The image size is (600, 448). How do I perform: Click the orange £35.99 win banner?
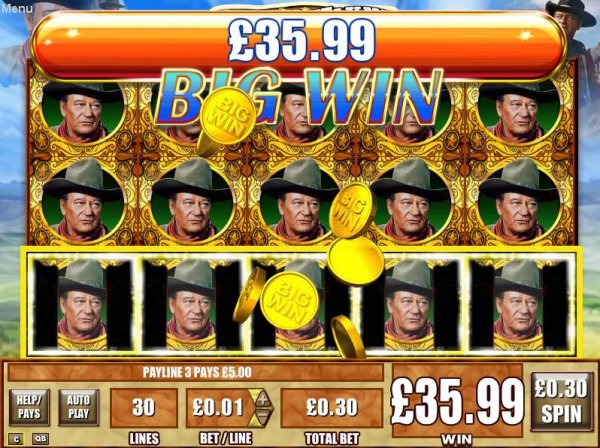click(298, 45)
